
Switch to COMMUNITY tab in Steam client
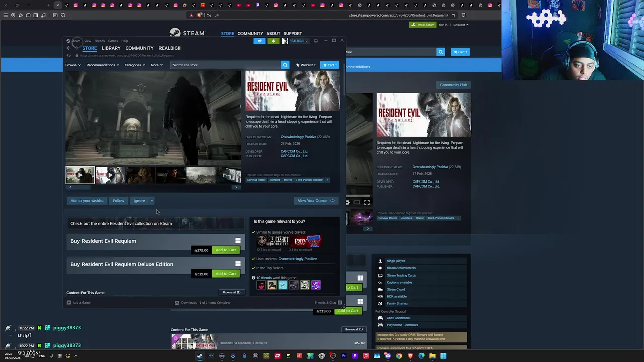tap(139, 48)
